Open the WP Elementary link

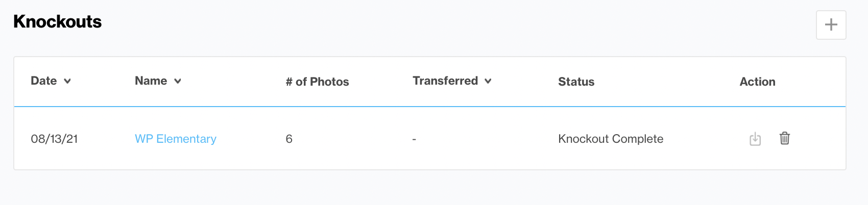click(176, 139)
